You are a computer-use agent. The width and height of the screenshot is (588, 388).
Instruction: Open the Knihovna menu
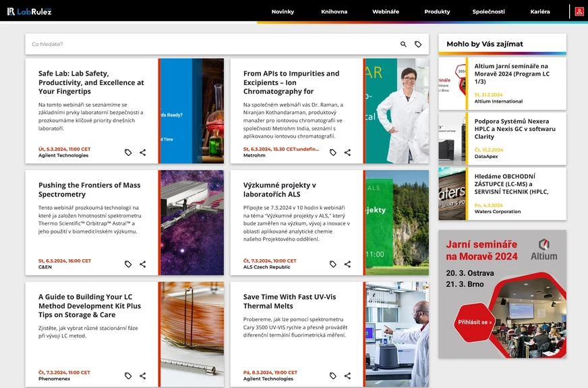click(x=334, y=11)
